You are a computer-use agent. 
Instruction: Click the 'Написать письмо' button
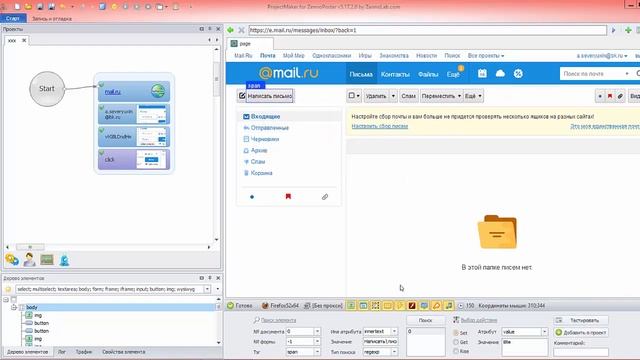click(266, 96)
